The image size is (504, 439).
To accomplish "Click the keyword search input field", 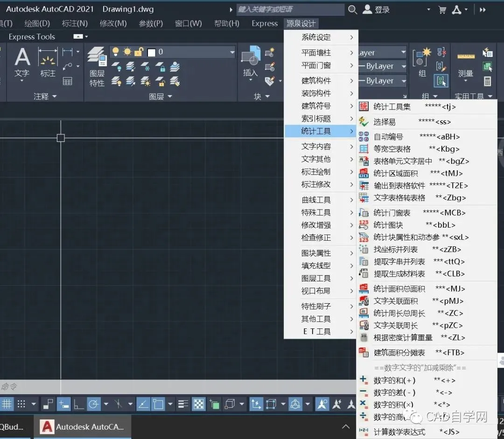I will 290,10.
